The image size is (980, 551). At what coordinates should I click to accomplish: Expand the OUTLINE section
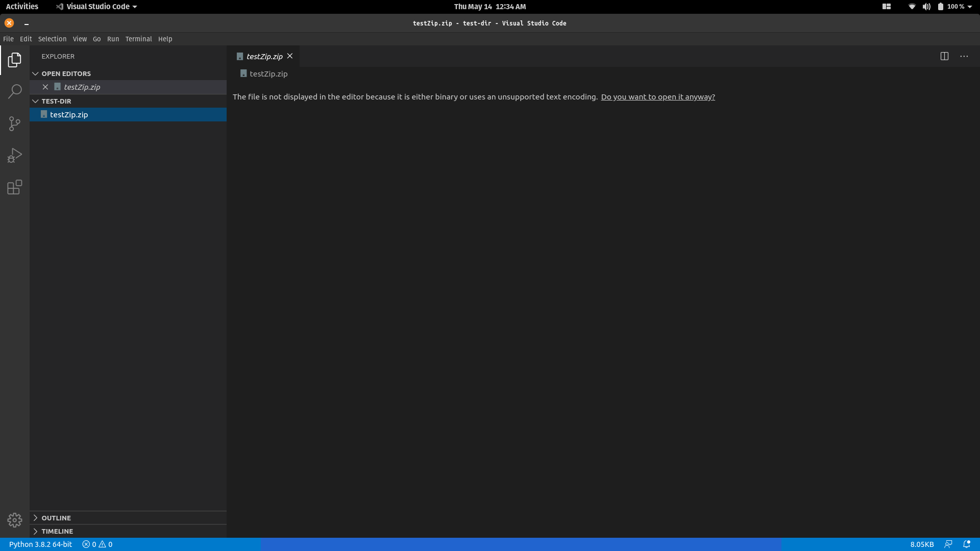(x=35, y=517)
